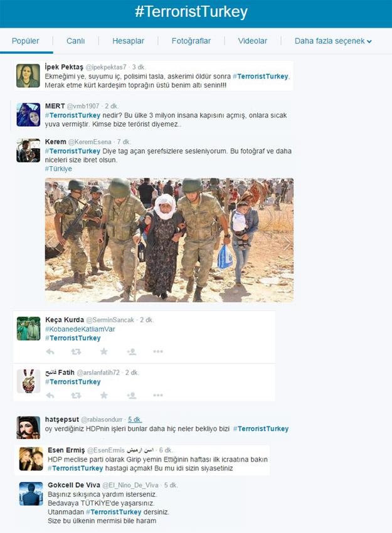Follow Keça Kurda via add-person icon

[x=131, y=352]
